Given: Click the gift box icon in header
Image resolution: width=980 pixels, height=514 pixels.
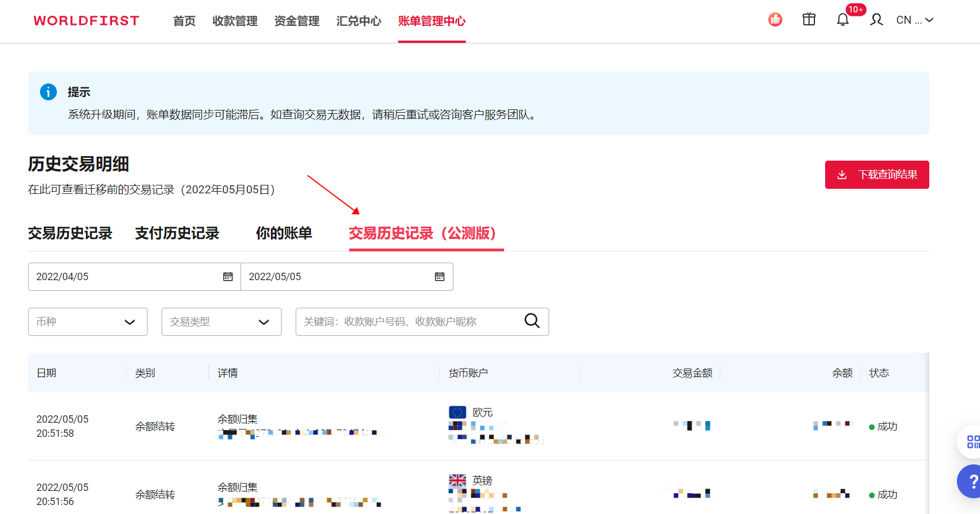Looking at the screenshot, I should (x=809, y=19).
